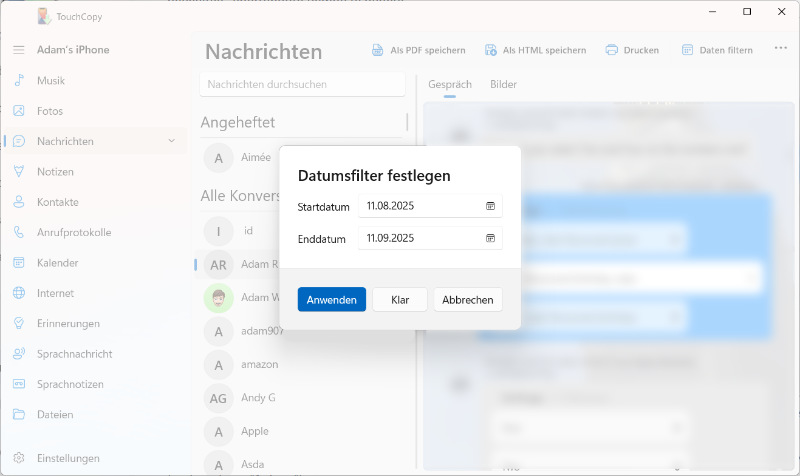Cancel the dialog with Abbrechen
The width and height of the screenshot is (800, 476).
[x=467, y=300]
